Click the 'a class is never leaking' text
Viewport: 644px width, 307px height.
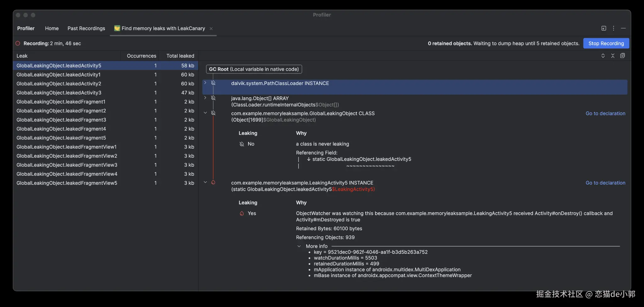tap(322, 144)
